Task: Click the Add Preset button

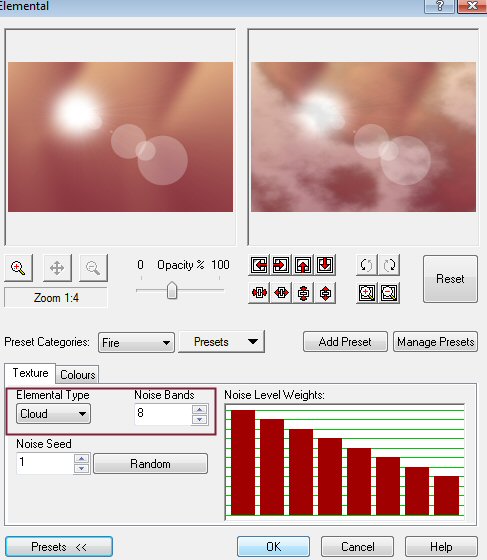Action: [345, 342]
